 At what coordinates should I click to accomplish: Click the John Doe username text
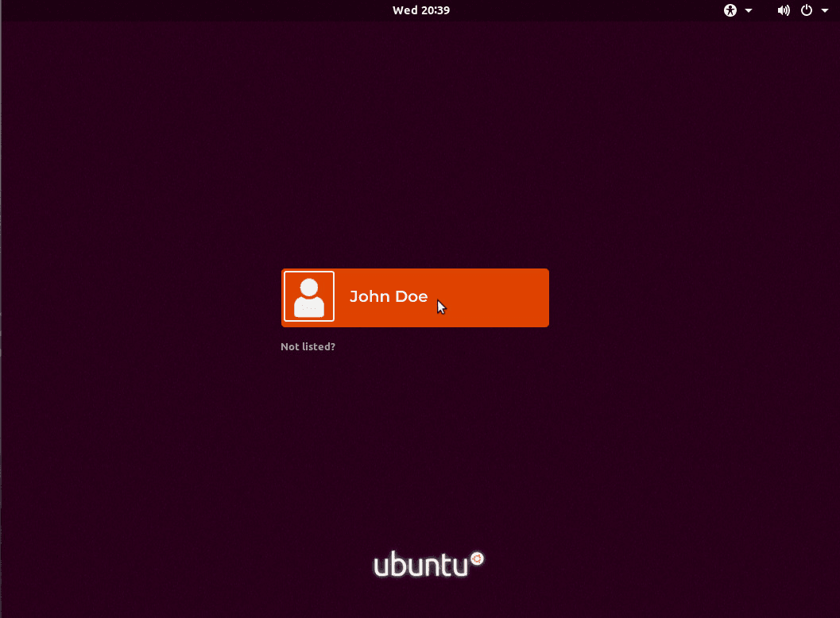pyautogui.click(x=389, y=296)
